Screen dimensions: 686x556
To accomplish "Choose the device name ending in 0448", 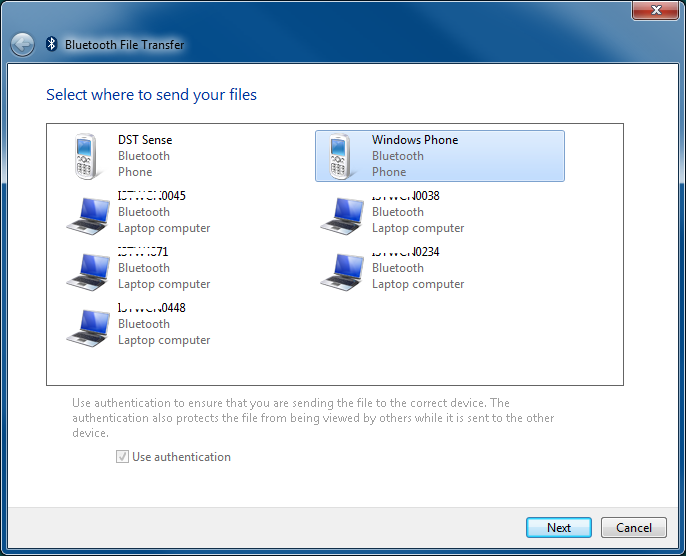I will coord(152,308).
